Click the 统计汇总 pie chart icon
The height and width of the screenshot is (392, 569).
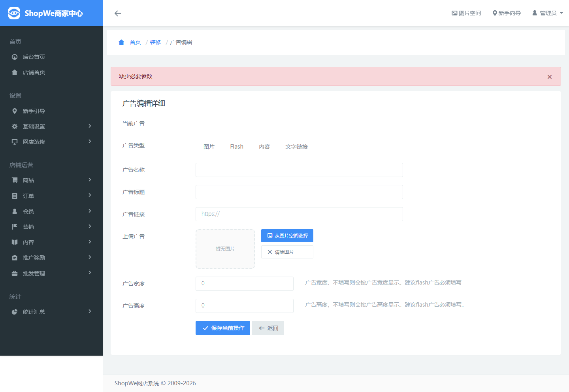(x=15, y=312)
